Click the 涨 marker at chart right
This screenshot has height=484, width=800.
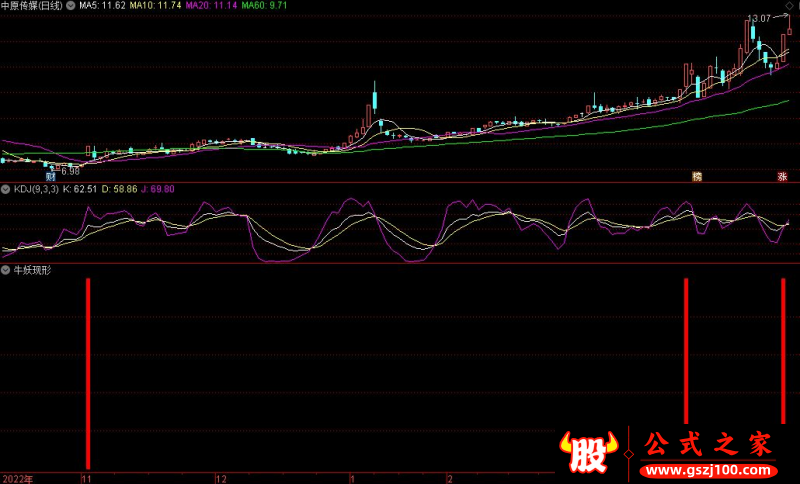[782, 176]
